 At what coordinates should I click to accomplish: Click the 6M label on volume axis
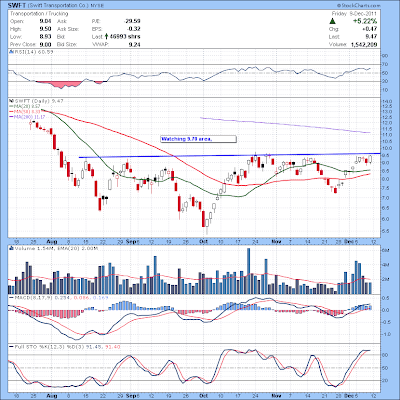tap(385, 250)
